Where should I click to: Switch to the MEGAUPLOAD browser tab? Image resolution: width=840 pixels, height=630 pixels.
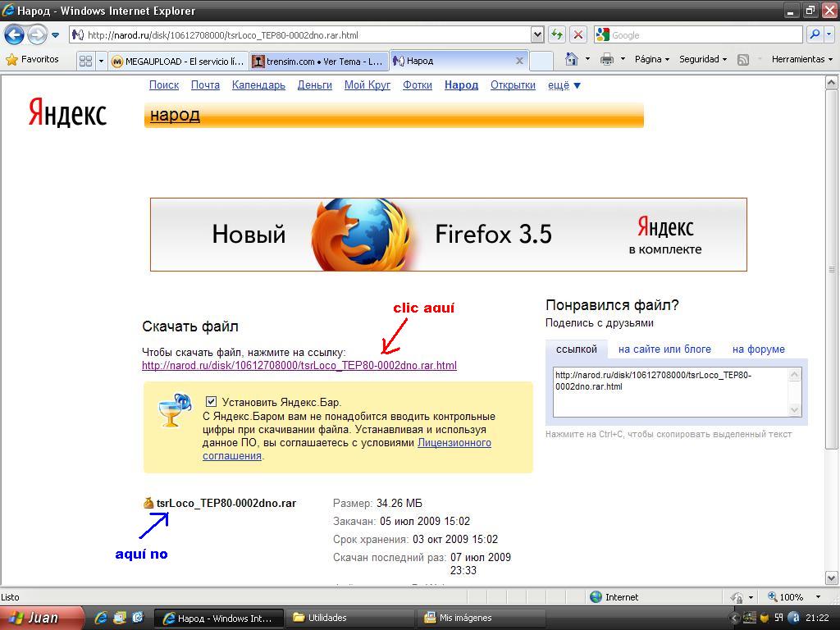point(177,61)
